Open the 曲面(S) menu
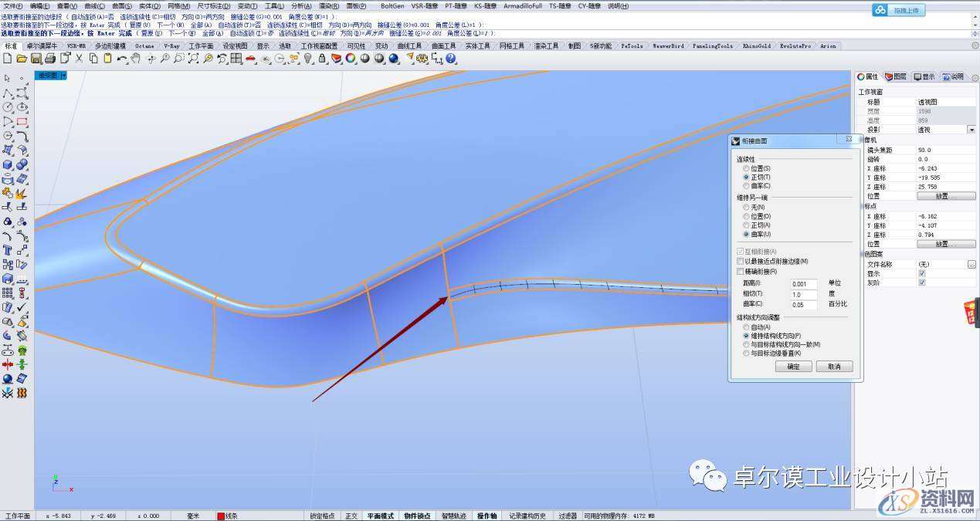The height and width of the screenshot is (521, 980). coord(122,6)
